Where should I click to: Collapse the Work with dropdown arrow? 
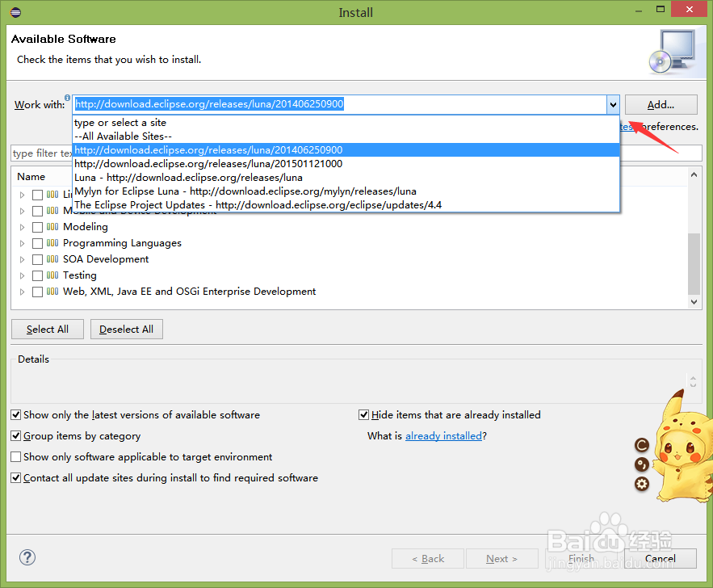(x=613, y=104)
